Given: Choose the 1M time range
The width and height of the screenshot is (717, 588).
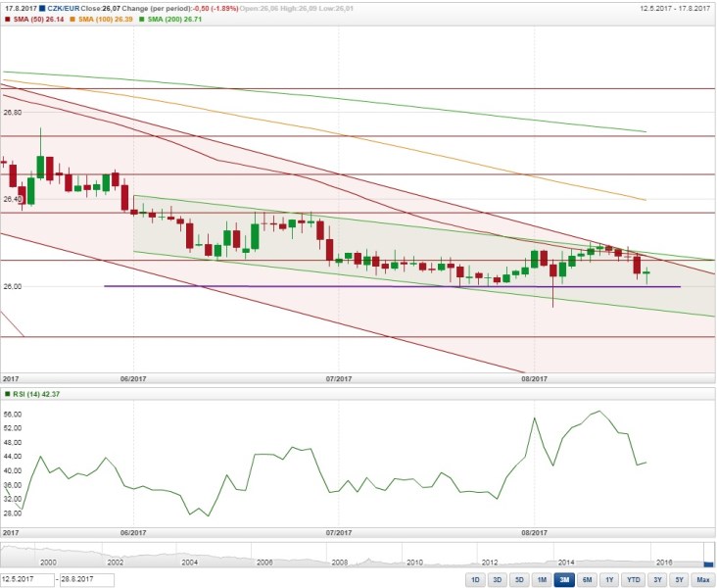Looking at the screenshot, I should click(x=542, y=580).
